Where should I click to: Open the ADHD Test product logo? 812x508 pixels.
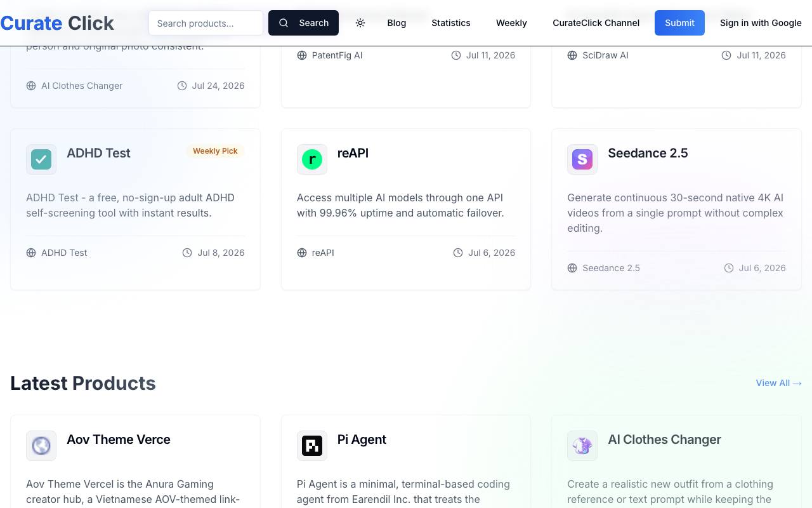(41, 159)
